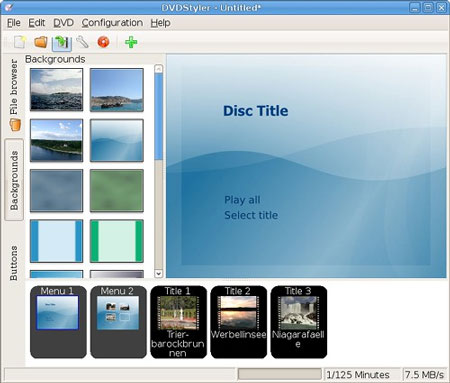The width and height of the screenshot is (450, 383).
Task: Open DVD options with the wrench icon
Action: click(x=82, y=42)
